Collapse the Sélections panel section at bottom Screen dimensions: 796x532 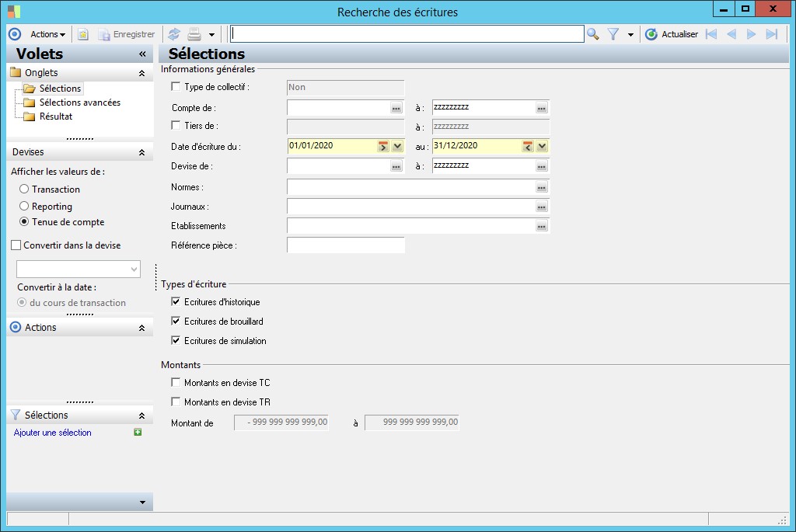click(141, 416)
